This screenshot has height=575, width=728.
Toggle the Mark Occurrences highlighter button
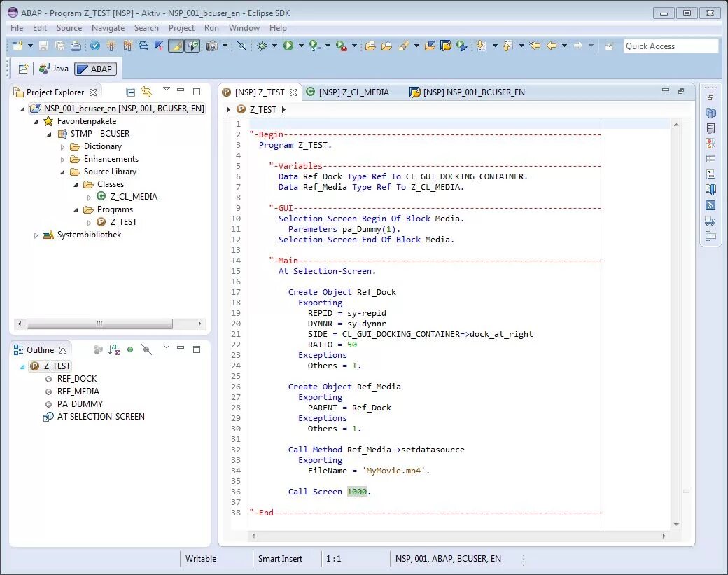(176, 46)
